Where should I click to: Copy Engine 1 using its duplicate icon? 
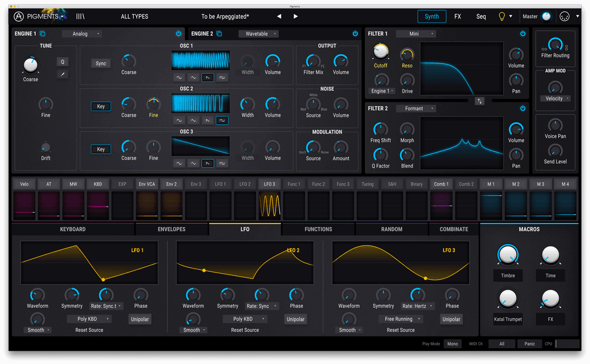(43, 34)
